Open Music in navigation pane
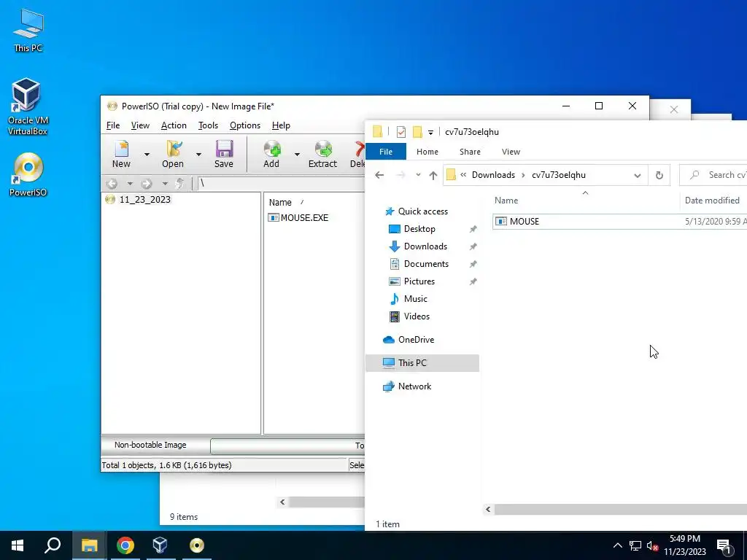This screenshot has height=560, width=747. [415, 299]
